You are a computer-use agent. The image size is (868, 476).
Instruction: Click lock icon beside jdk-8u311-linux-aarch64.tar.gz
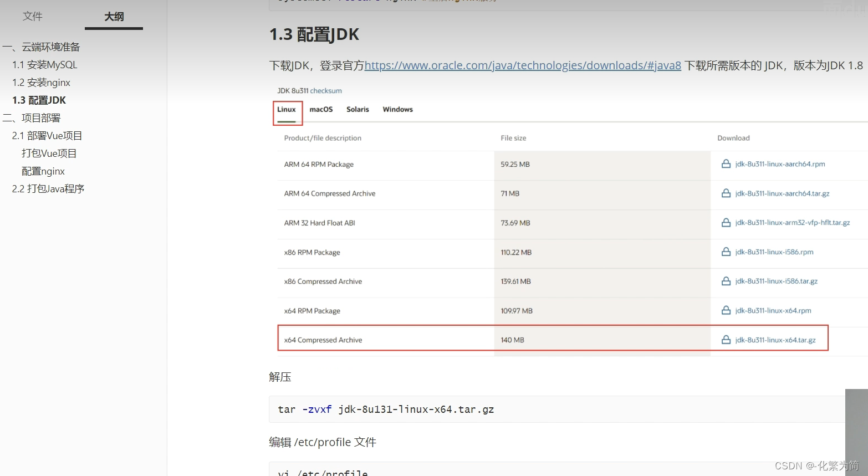click(x=726, y=193)
